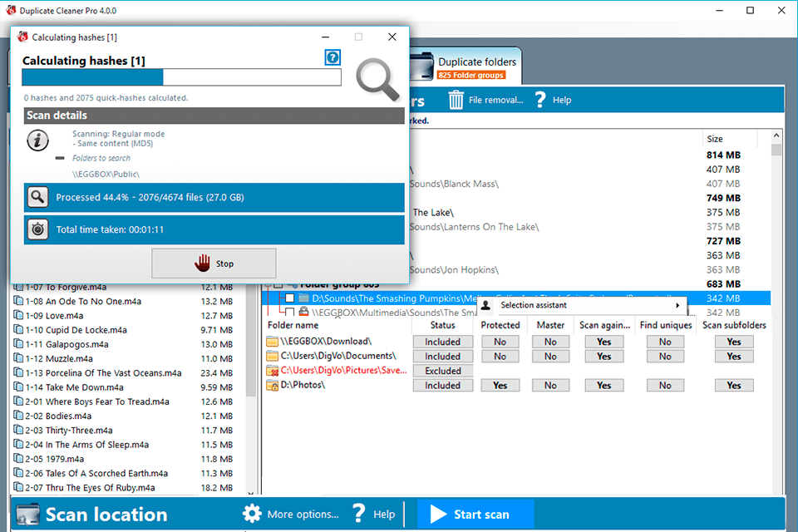Viewport: 798px width, 532px height.
Task: Click the info icon under Scan details
Action: (37, 140)
